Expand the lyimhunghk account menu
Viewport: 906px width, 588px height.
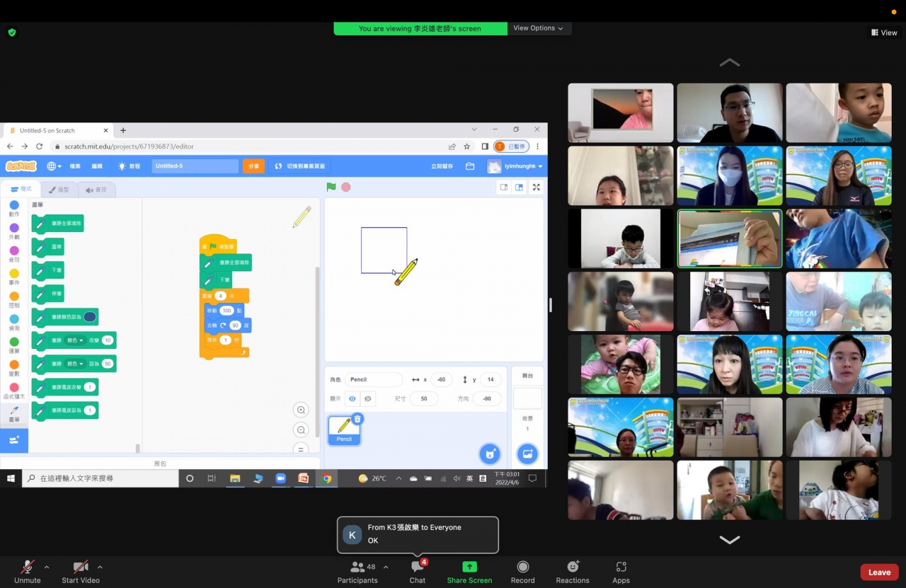point(515,166)
